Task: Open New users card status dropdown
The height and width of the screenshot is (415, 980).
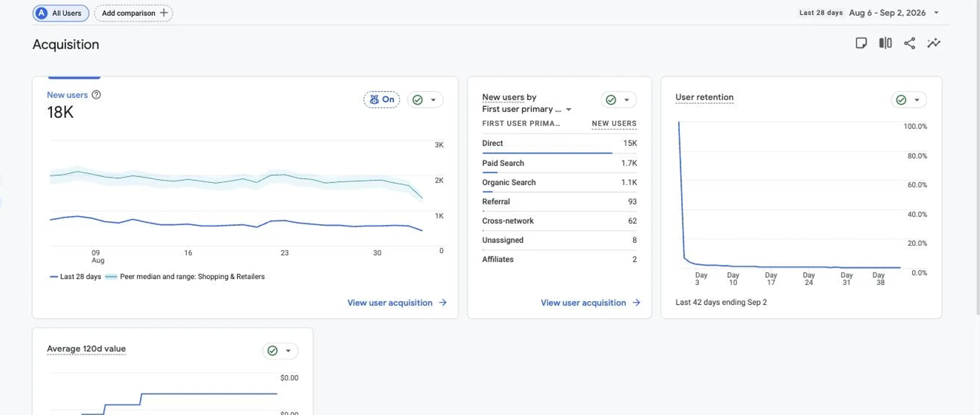Action: (x=425, y=99)
